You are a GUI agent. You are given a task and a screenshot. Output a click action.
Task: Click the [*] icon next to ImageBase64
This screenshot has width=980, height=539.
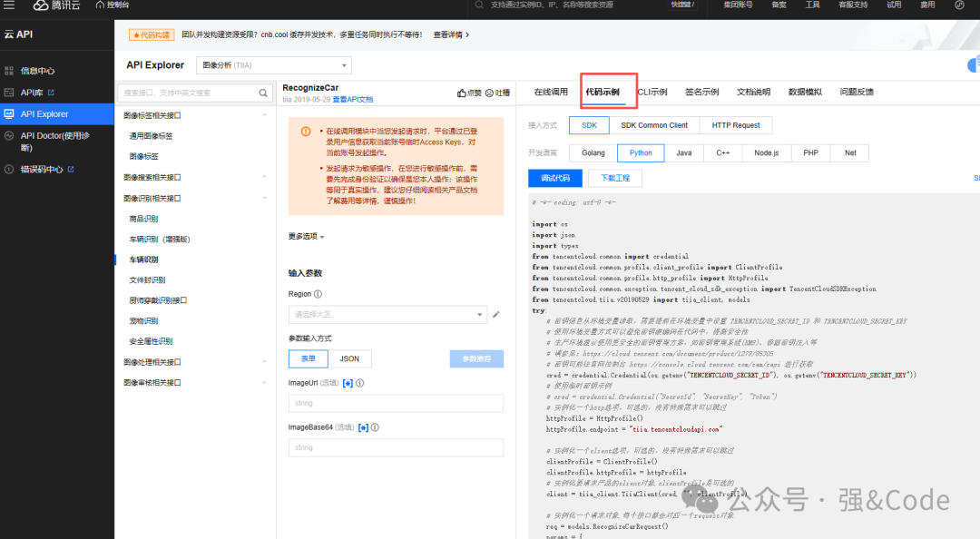point(363,427)
